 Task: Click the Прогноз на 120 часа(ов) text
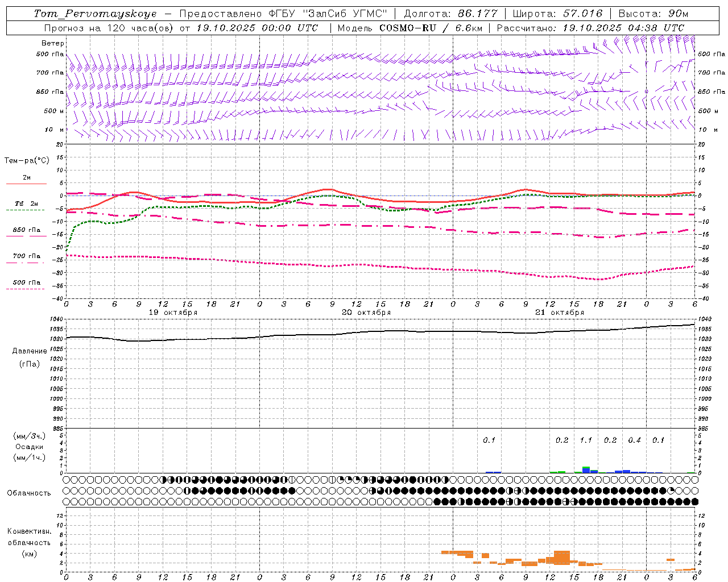(x=109, y=28)
